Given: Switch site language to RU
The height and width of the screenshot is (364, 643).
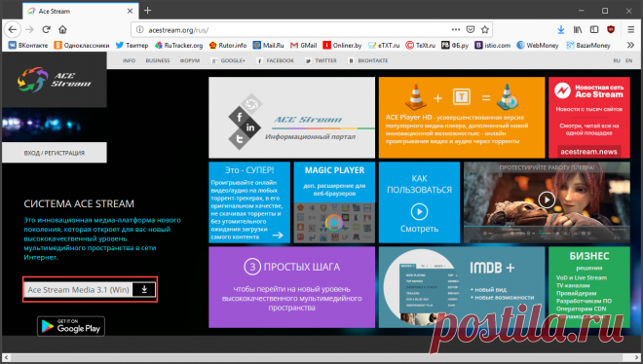Looking at the screenshot, I should tap(617, 60).
